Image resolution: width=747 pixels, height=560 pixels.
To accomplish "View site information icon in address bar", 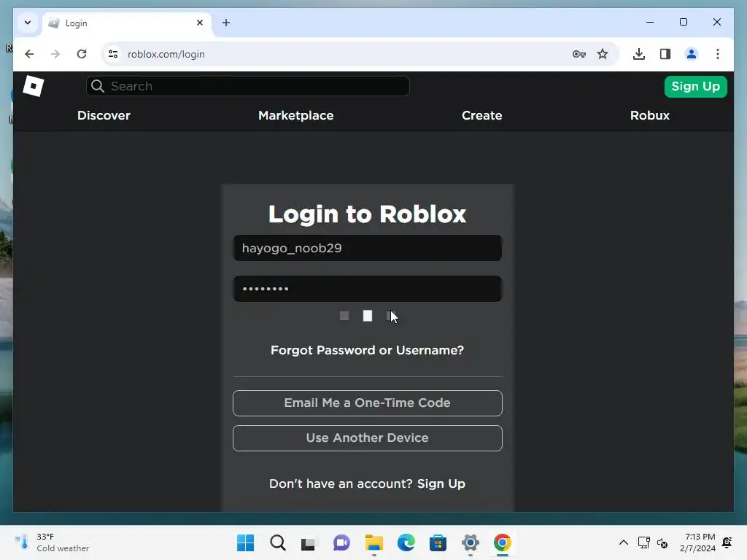I will 113,54.
